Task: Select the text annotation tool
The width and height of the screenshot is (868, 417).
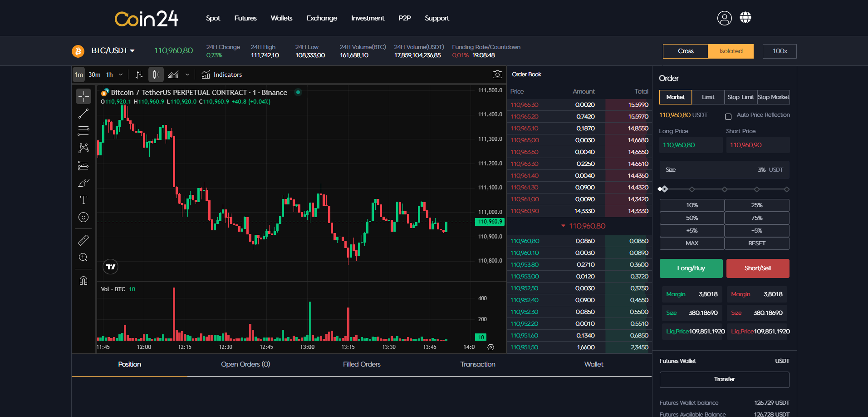Action: pos(83,199)
